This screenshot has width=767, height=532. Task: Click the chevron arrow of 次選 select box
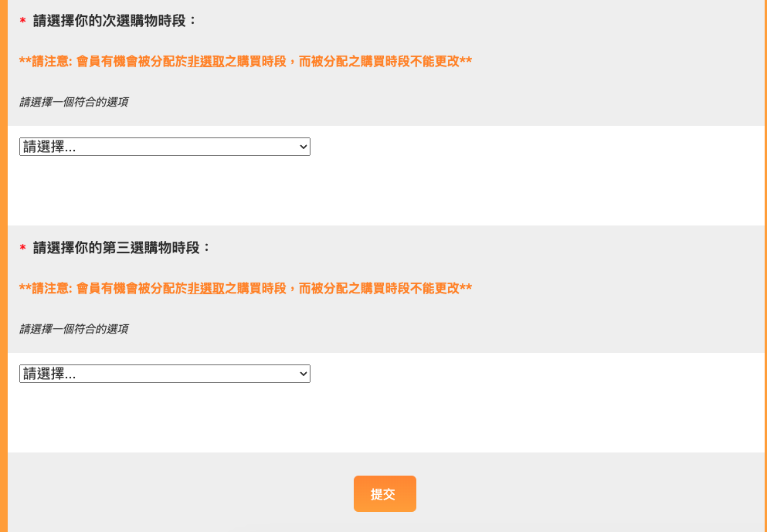point(303,147)
